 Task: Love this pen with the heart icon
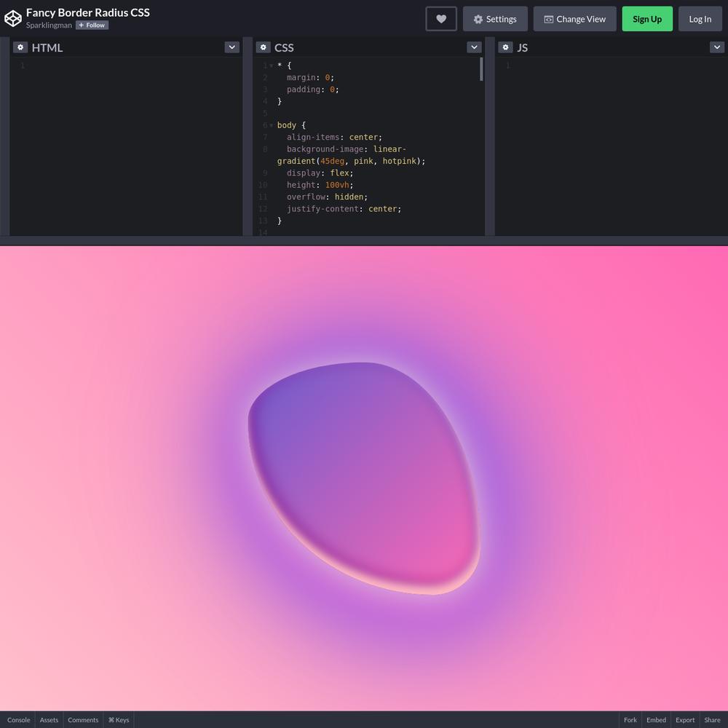pos(441,19)
